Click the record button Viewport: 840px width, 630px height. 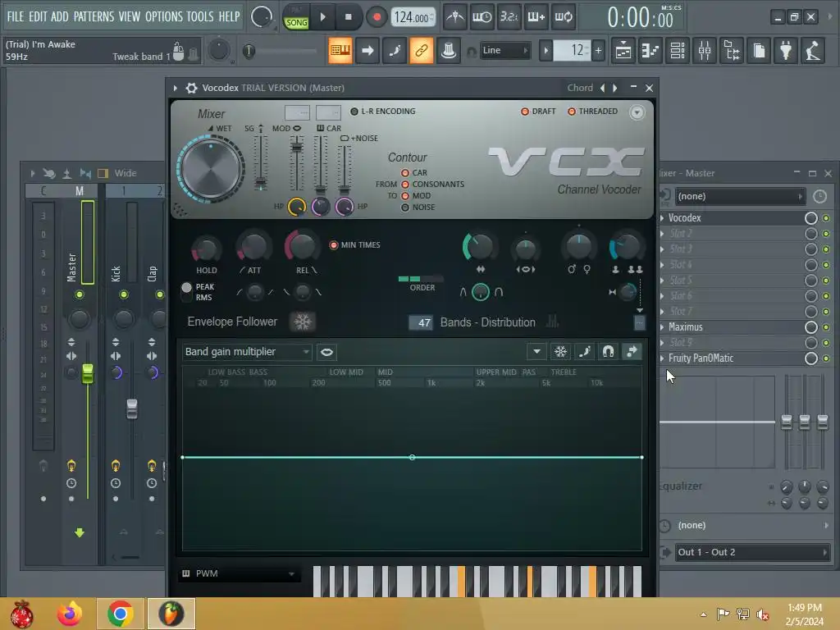pos(377,17)
